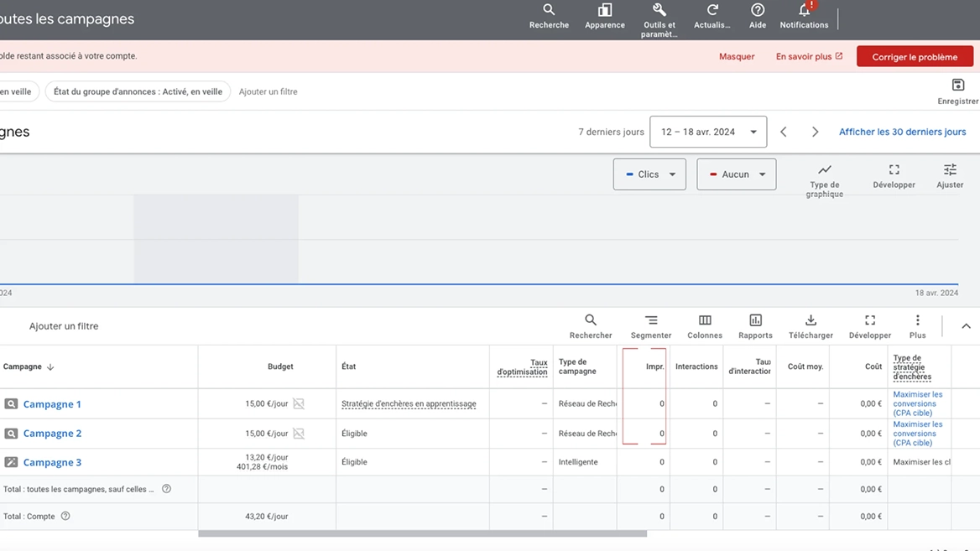This screenshot has height=551, width=980.
Task: Open the Aucun metric dropdown
Action: 736,174
